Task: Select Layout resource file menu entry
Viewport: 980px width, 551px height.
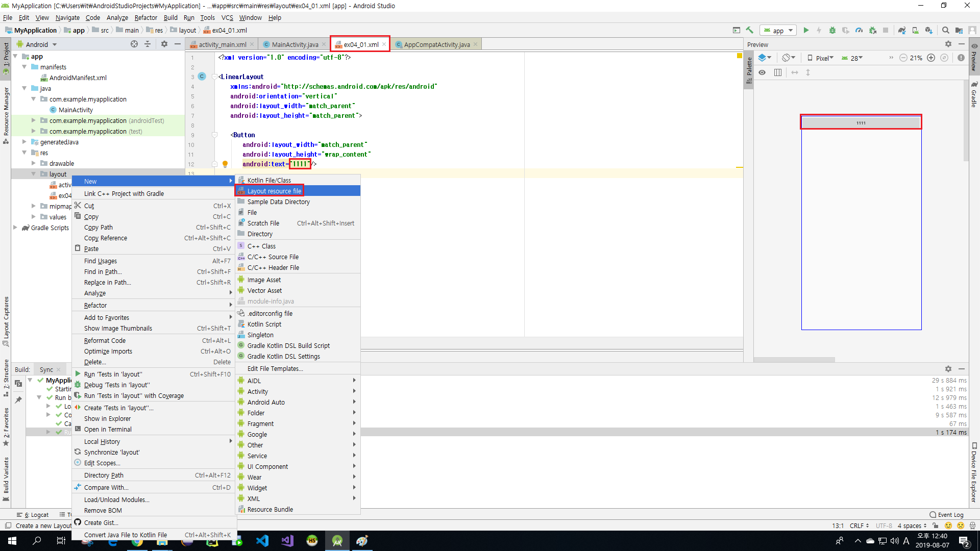Action: (274, 191)
